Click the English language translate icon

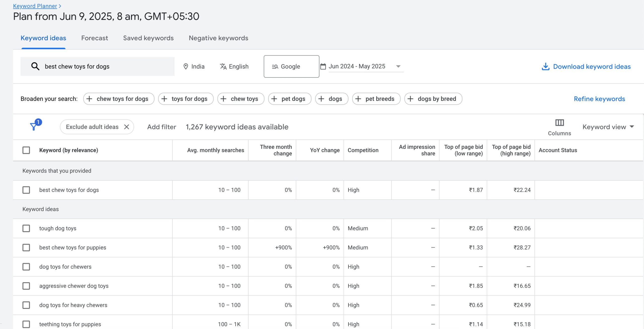point(223,66)
